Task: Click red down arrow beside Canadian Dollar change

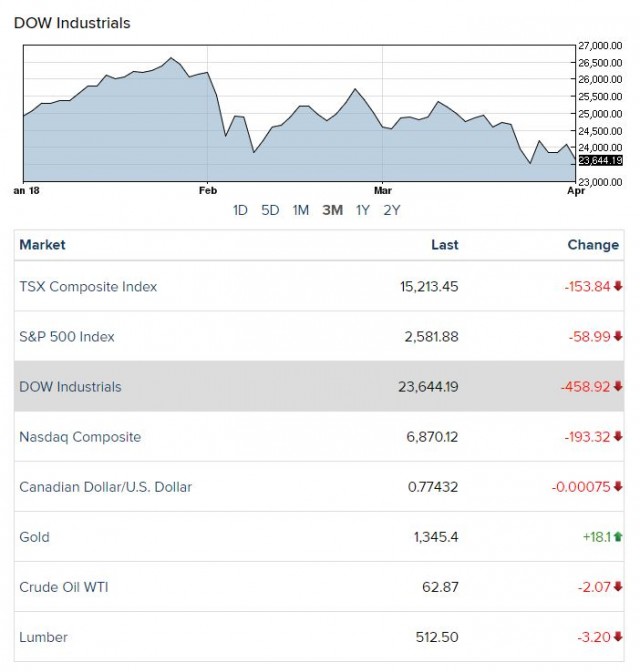Action: click(618, 487)
